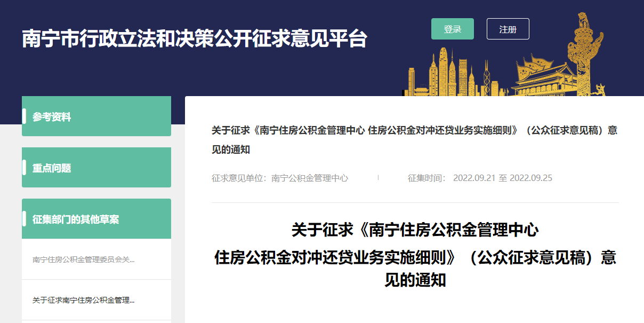Click the platform title 南宁市行政立法和决策公开征求意见平台
Screen dimensions: 644x323
(195, 39)
